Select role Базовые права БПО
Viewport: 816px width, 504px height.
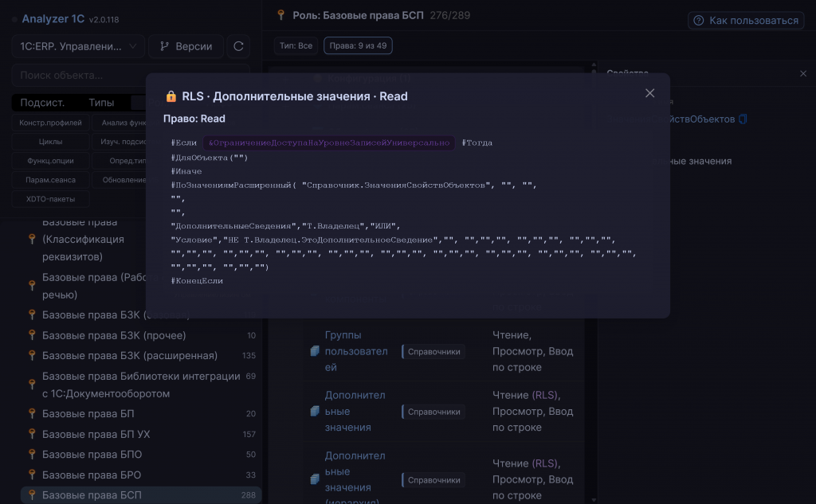140,455
